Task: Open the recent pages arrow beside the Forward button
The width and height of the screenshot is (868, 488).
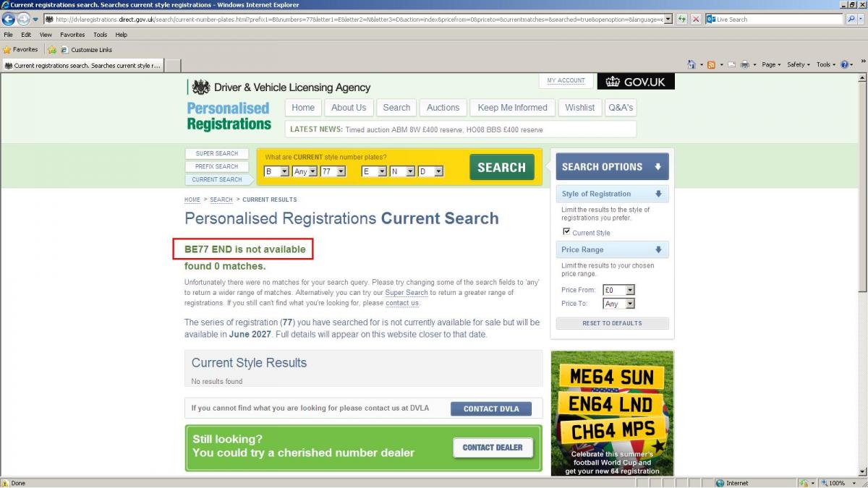Action: click(x=35, y=20)
